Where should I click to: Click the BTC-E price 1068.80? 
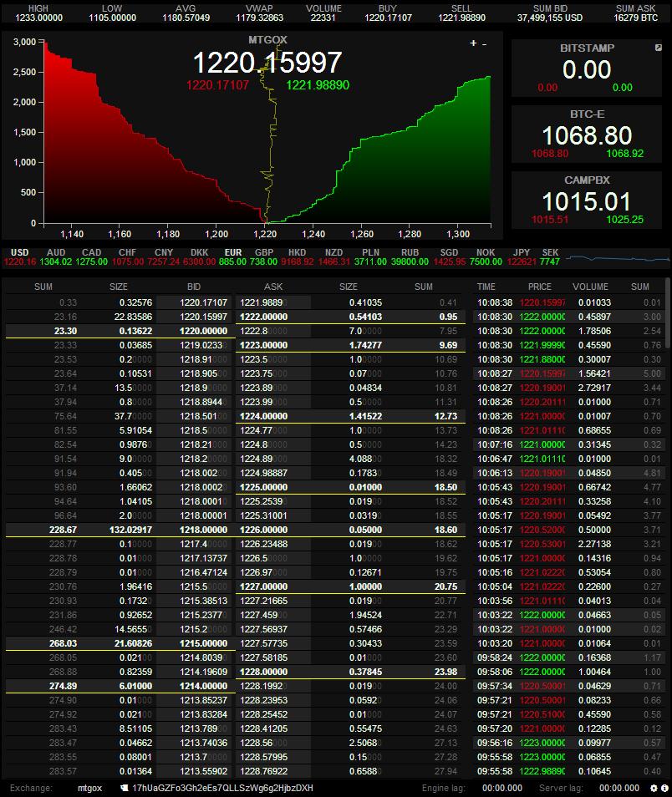(x=587, y=135)
